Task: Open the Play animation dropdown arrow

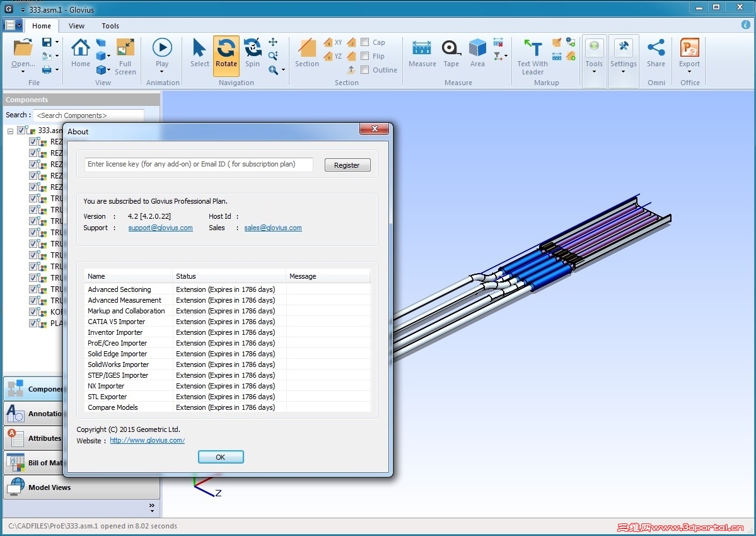Action: [162, 72]
